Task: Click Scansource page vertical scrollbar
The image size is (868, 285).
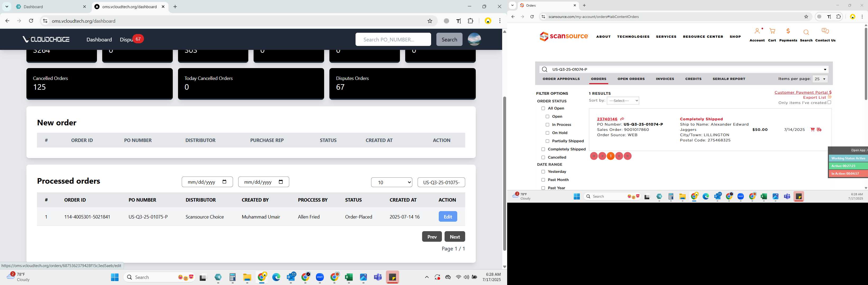Action: coord(866,64)
